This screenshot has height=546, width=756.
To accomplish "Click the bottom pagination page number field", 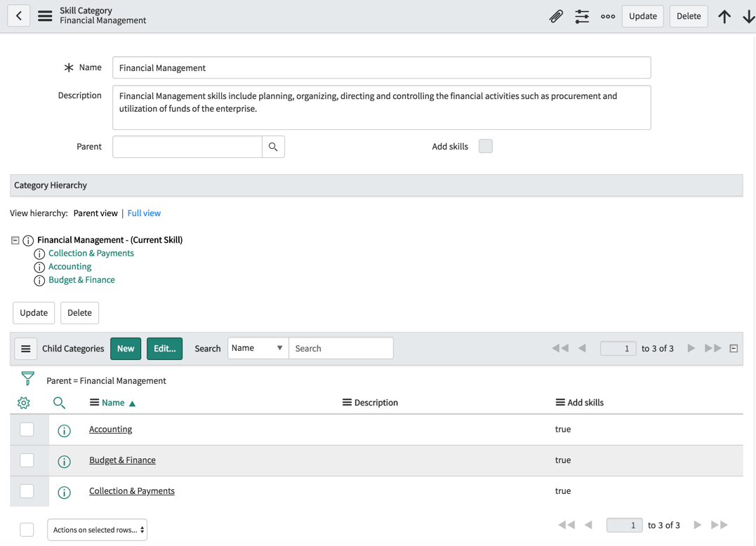I will point(624,525).
